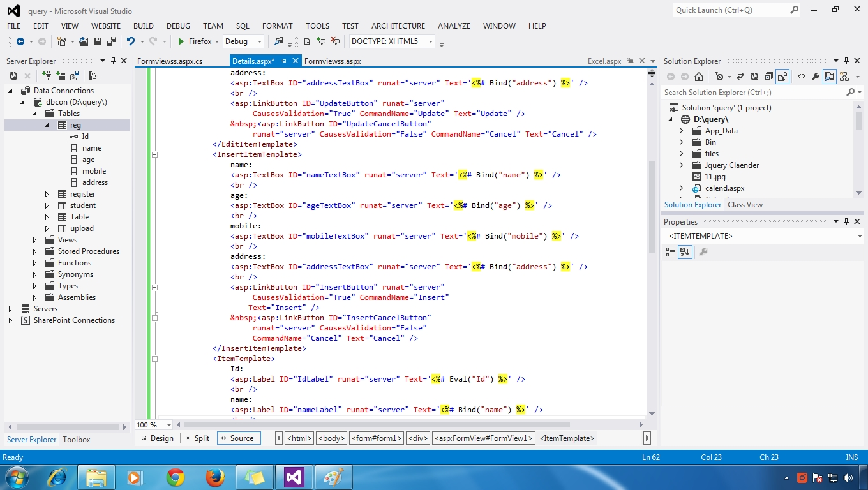Open Class View via its tab link
Image resolution: width=868 pixels, height=490 pixels.
pyautogui.click(x=745, y=205)
